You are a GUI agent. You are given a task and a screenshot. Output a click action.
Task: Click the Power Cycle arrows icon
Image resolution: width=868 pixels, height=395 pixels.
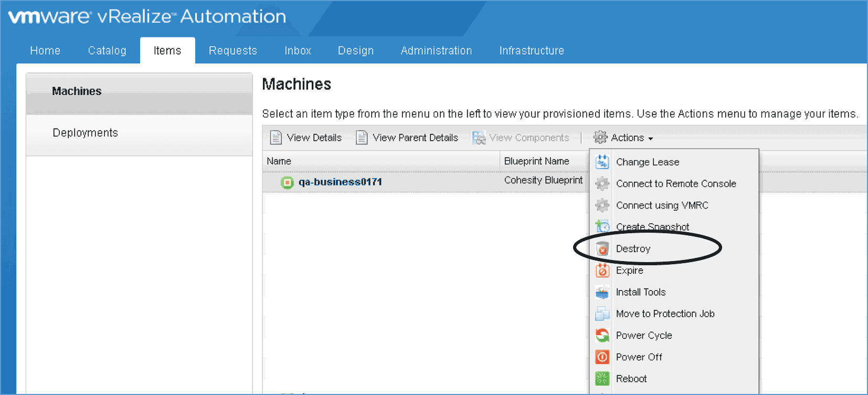[x=602, y=335]
